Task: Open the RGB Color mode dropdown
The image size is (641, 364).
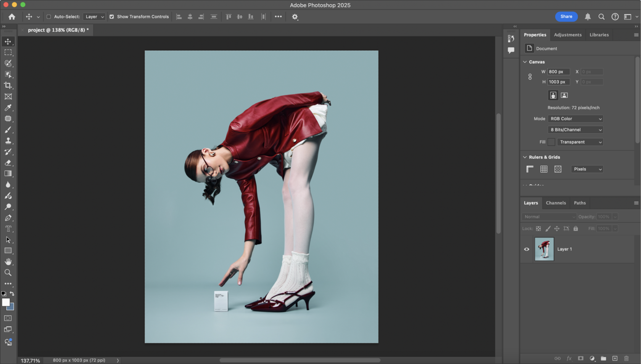Action: [575, 119]
